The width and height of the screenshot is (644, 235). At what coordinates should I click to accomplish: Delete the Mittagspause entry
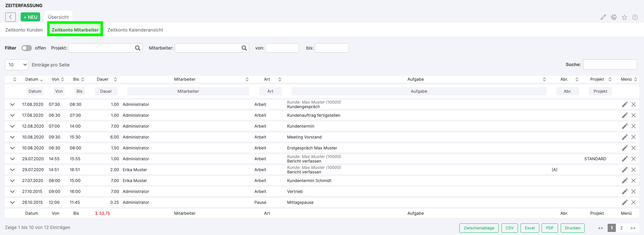(633, 202)
